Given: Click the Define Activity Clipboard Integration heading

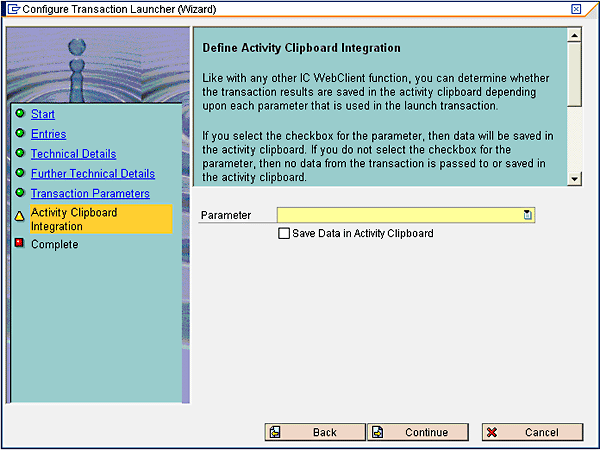Looking at the screenshot, I should point(302,48).
